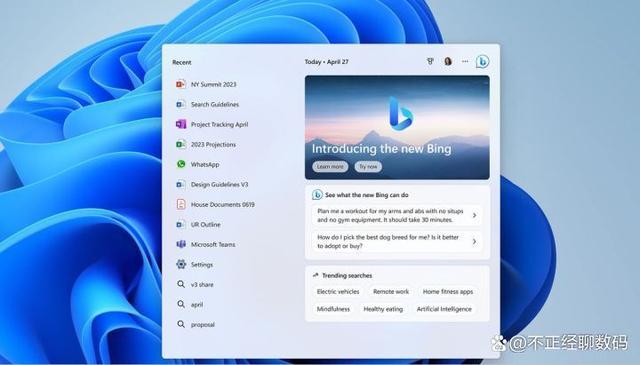
Task: Select the Remote work trending search
Action: click(391, 292)
